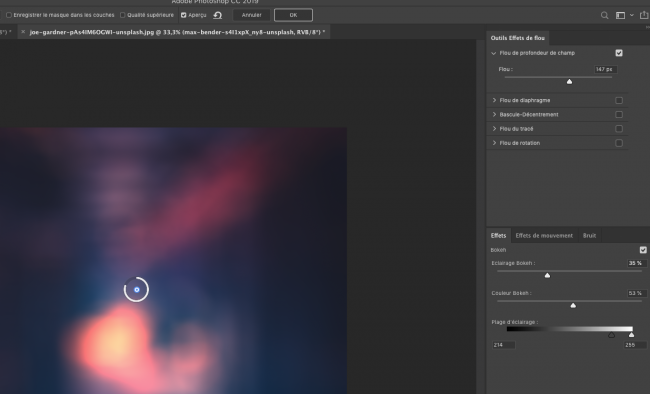Expand the workspace switcher arrow
The image size is (650, 394).
632,15
